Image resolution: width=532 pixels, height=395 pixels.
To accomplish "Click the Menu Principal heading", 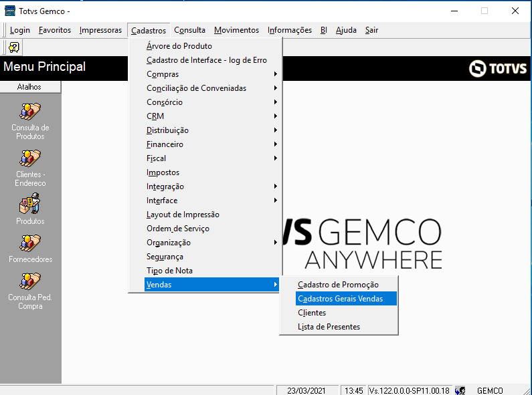I will [x=44, y=67].
